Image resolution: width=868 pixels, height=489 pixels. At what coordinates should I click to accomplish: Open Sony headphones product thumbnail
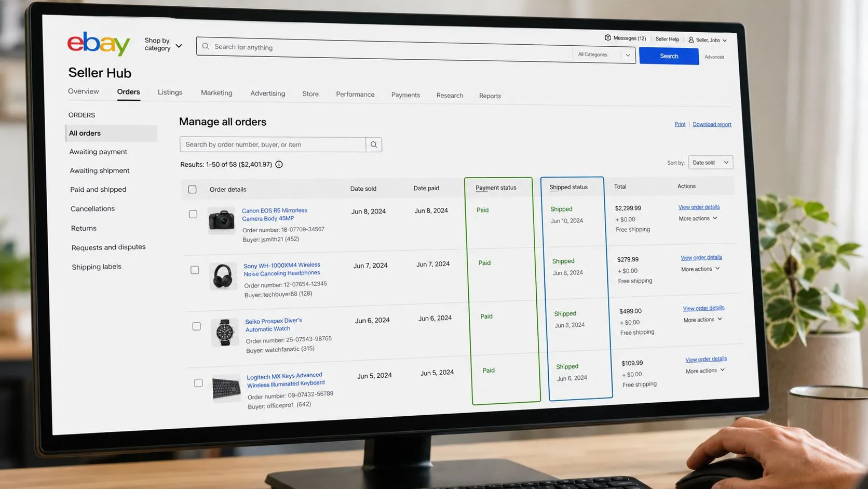tap(223, 275)
